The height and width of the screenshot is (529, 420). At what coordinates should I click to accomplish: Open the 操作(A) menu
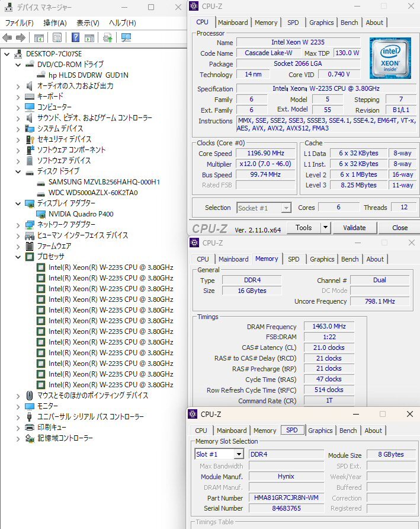pos(55,23)
